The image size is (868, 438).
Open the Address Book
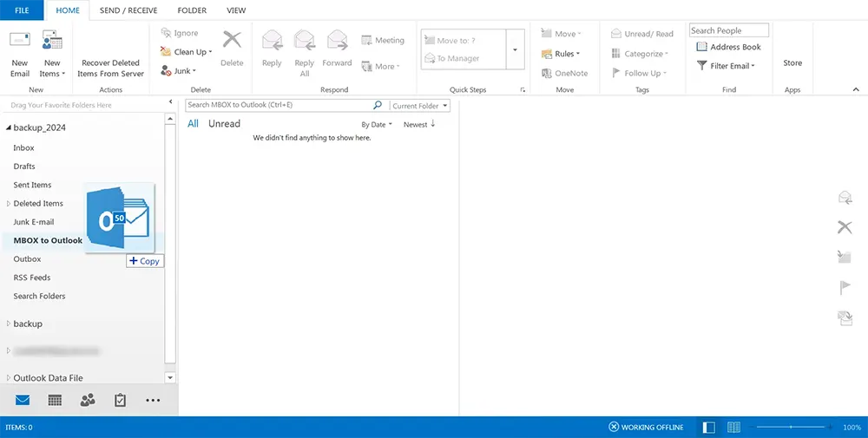pyautogui.click(x=728, y=47)
